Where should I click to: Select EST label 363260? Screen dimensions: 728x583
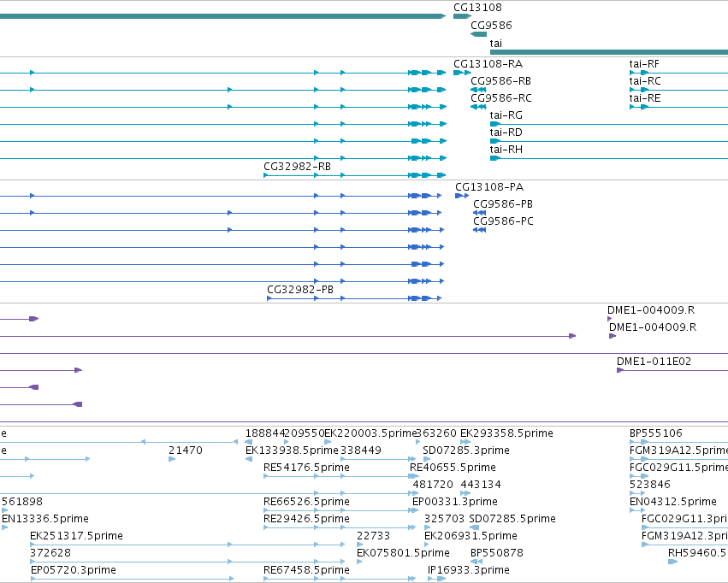point(436,433)
